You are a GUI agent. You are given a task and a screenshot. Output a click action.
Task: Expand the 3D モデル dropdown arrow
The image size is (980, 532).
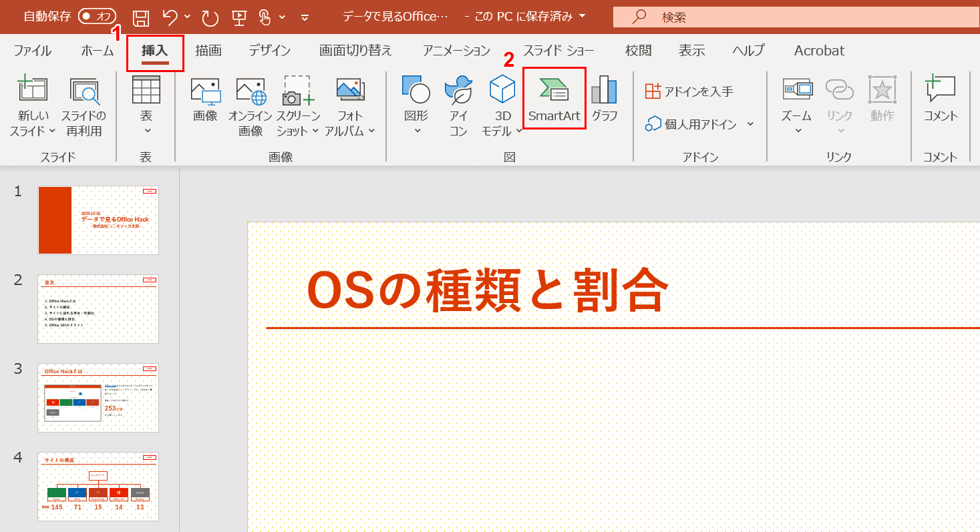[x=519, y=131]
